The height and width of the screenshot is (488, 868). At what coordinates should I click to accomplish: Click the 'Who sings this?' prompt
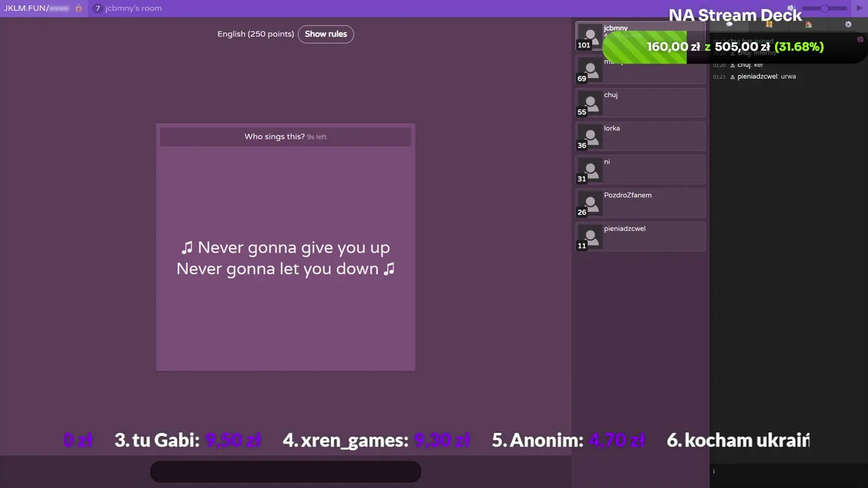tap(275, 136)
